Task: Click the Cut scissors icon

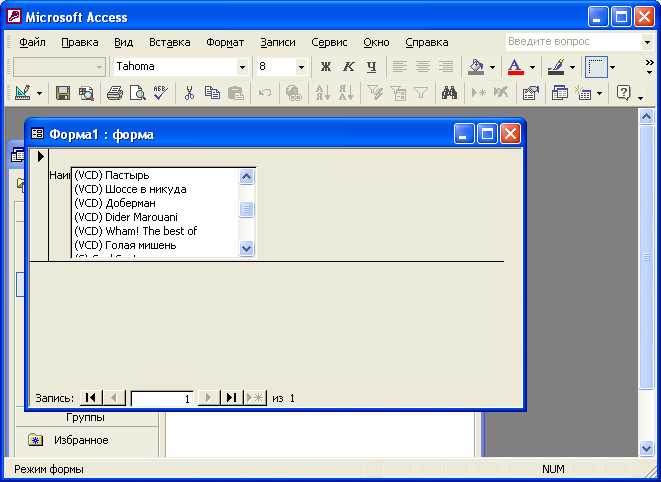Action: (x=189, y=93)
